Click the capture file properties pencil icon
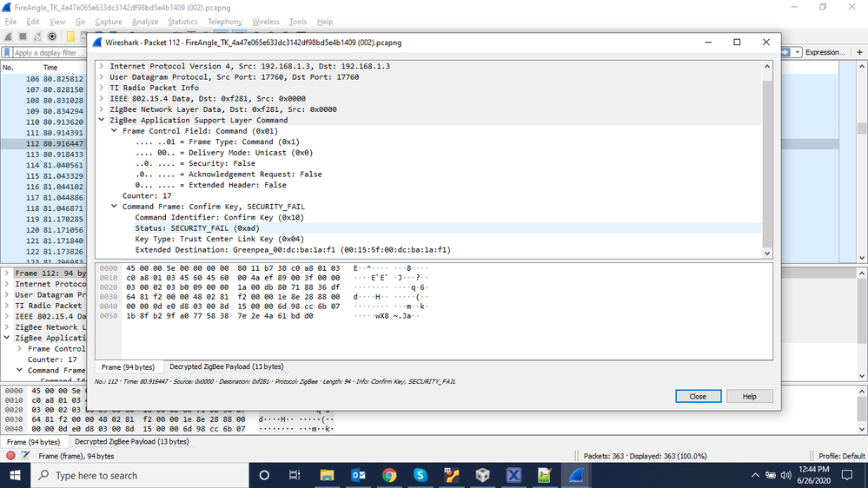 25,456
